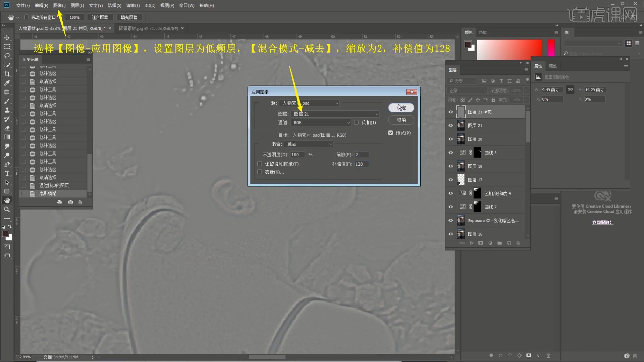The image size is (644, 362).
Task: Select the Lasso tool
Action: 7,56
